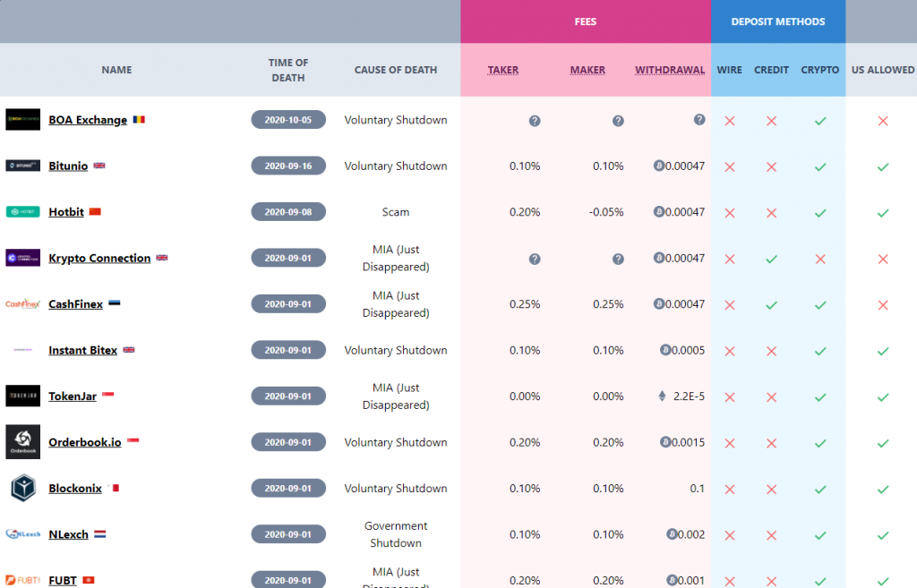Click the US allowed X for BOA Exchange
Image resolution: width=917 pixels, height=588 pixels.
click(883, 121)
